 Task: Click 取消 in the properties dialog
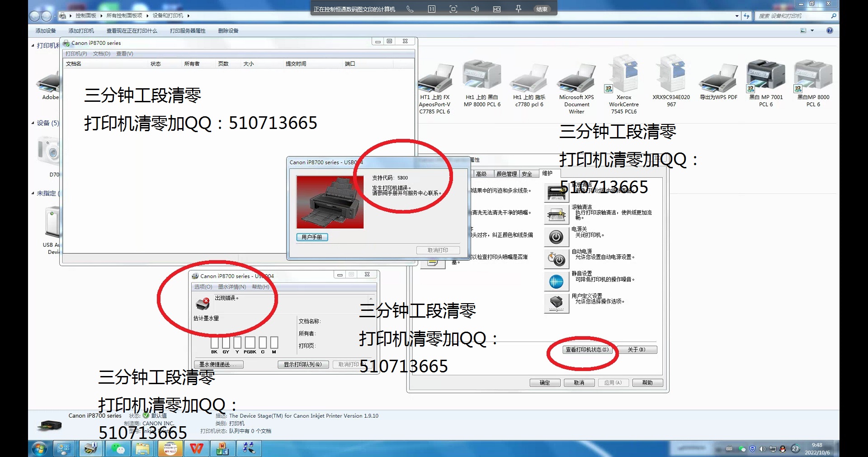pos(579,383)
